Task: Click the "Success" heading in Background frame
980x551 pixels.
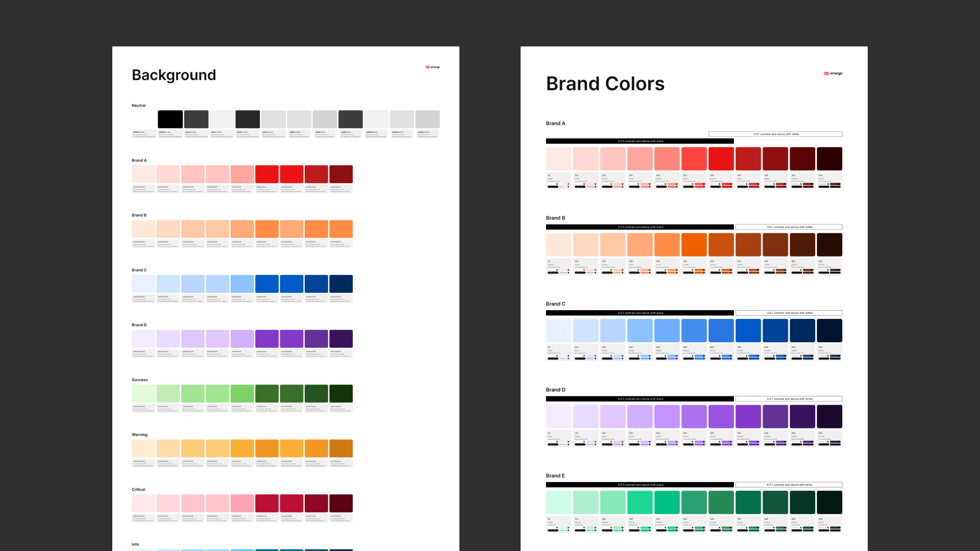Action: [x=140, y=380]
